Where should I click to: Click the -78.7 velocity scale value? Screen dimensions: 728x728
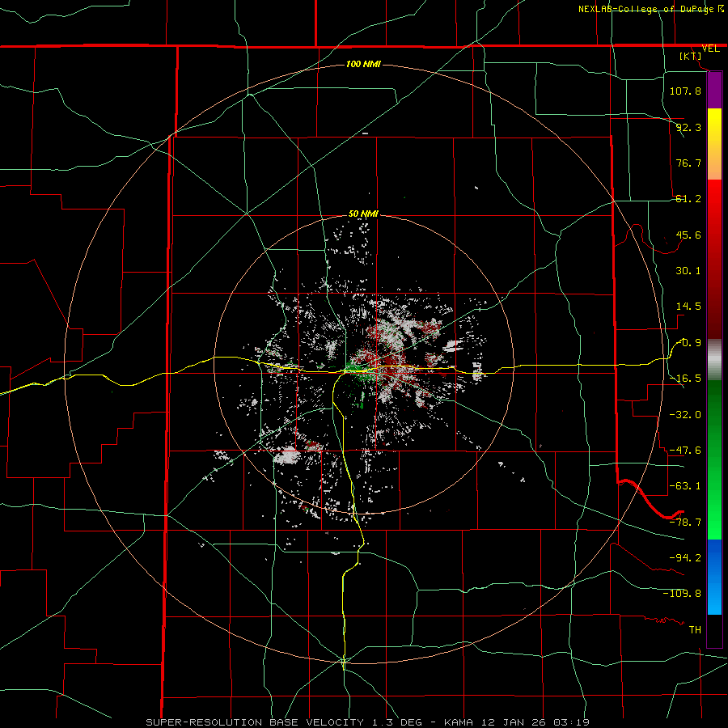[x=685, y=523]
